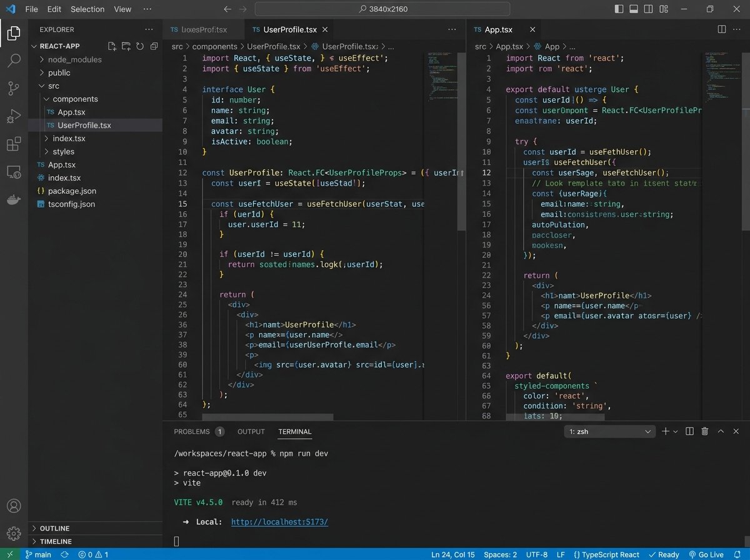Open the Manage gear settings icon
Viewport: 750px width, 560px height.
coord(14,533)
